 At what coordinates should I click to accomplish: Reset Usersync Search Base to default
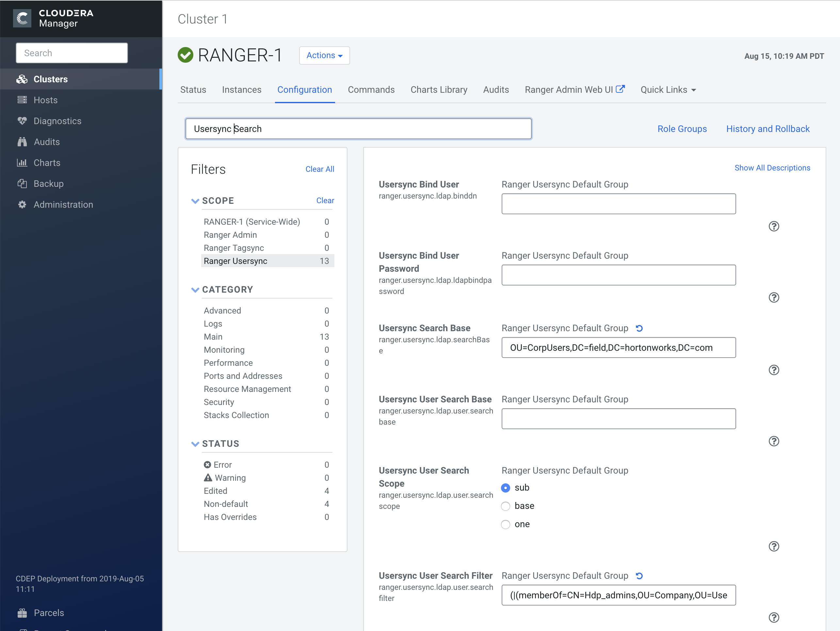(x=639, y=328)
